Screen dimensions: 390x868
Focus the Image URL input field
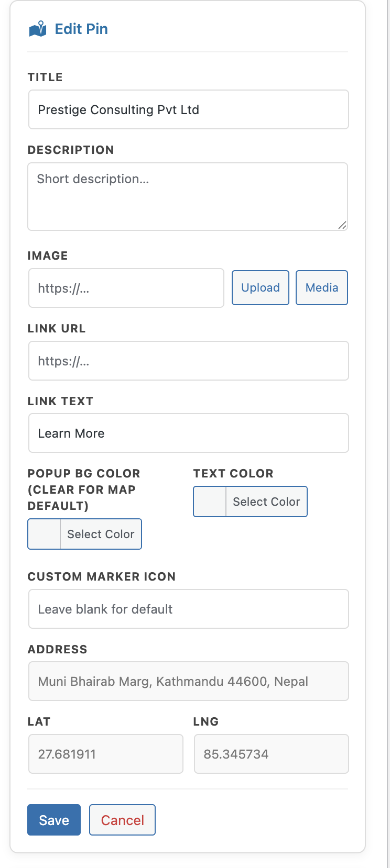click(x=126, y=288)
